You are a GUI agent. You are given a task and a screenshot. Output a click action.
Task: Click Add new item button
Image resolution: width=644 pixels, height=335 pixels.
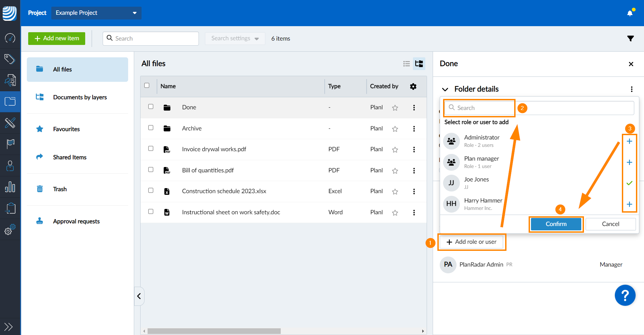57,39
